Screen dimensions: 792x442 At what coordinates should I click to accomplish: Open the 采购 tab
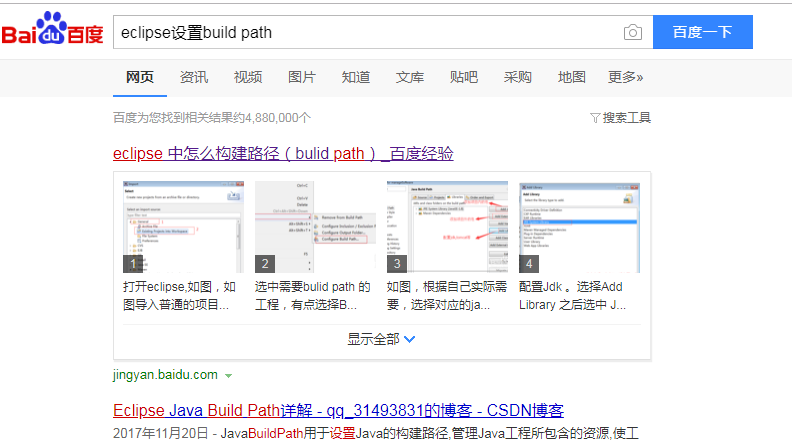[x=518, y=77]
